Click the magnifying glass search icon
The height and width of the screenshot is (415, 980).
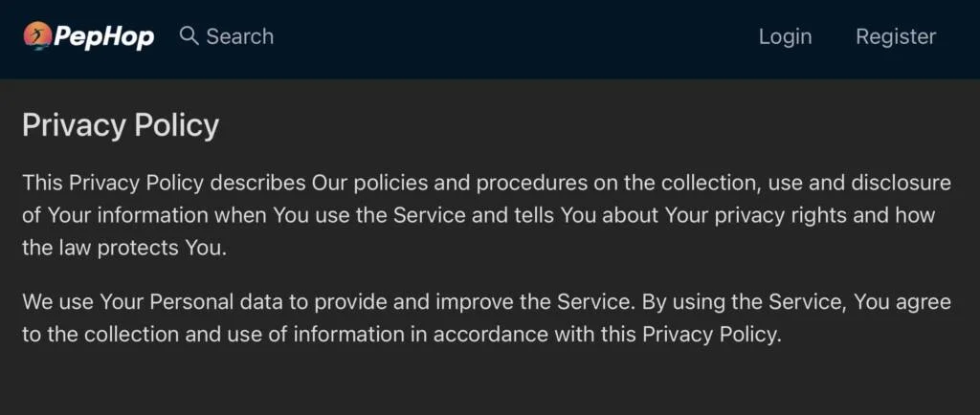coord(189,36)
